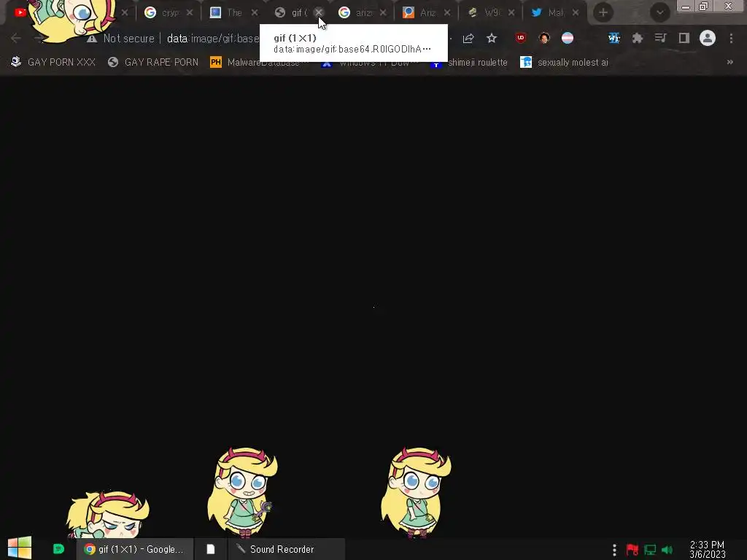The width and height of the screenshot is (747, 560).
Task: Switch to the 'The' tab
Action: pos(227,13)
